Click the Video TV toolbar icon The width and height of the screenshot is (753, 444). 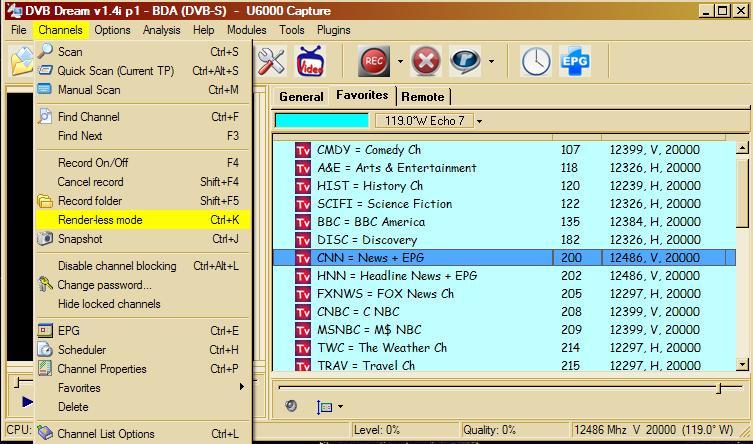tap(310, 61)
